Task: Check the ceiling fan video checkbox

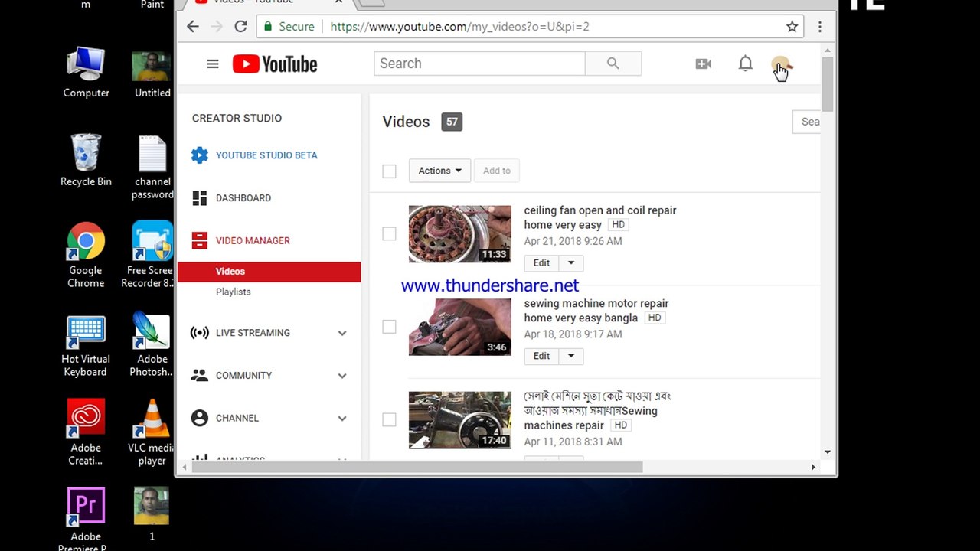Action: click(389, 233)
